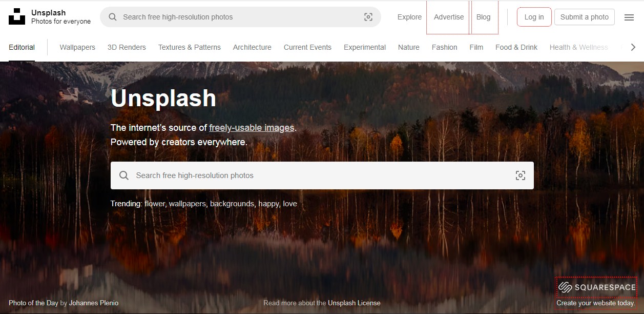Open the Advertise link

(449, 17)
